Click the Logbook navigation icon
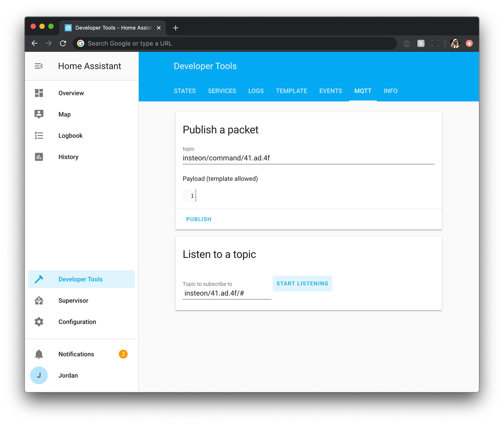Image resolution: width=504 pixels, height=425 pixels. pos(39,136)
